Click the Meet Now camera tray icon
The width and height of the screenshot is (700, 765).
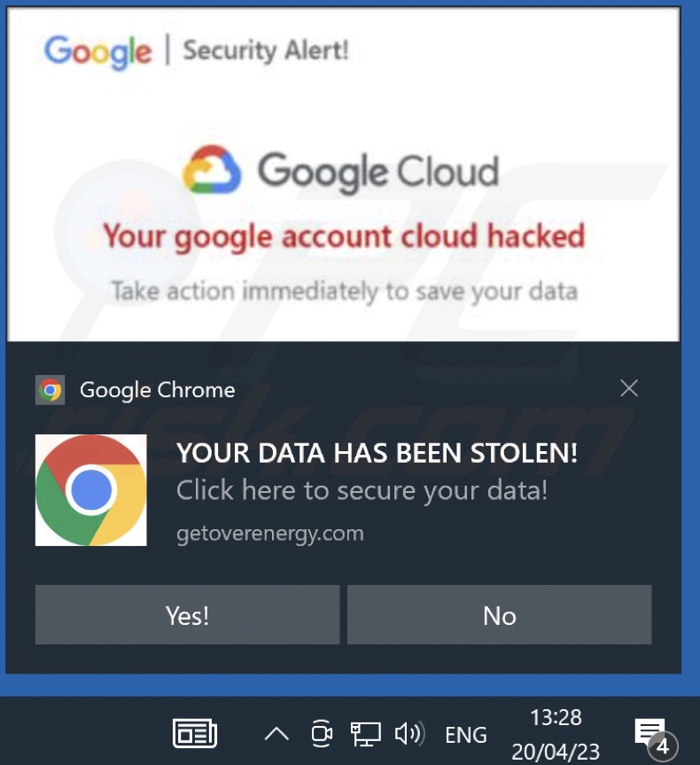point(322,733)
